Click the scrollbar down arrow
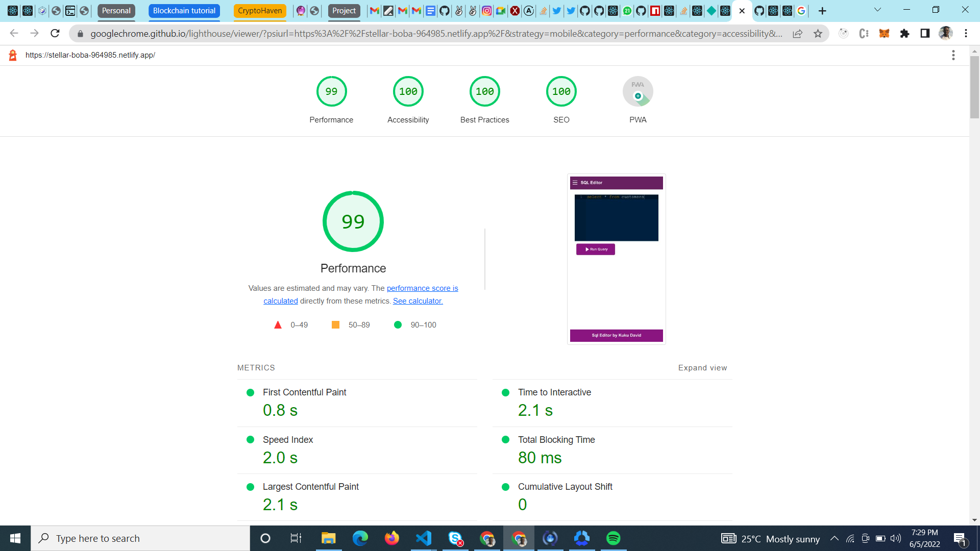Screen dimensions: 980x551 coord(974,520)
